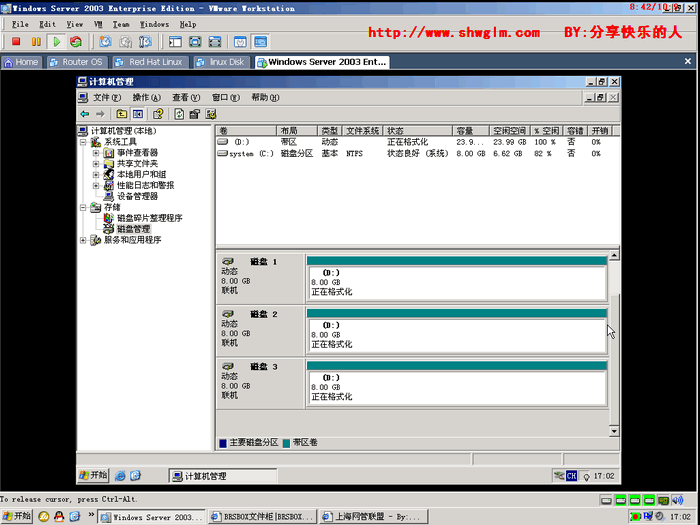
Task: Open the 操作(A) menu
Action: pyautogui.click(x=146, y=97)
